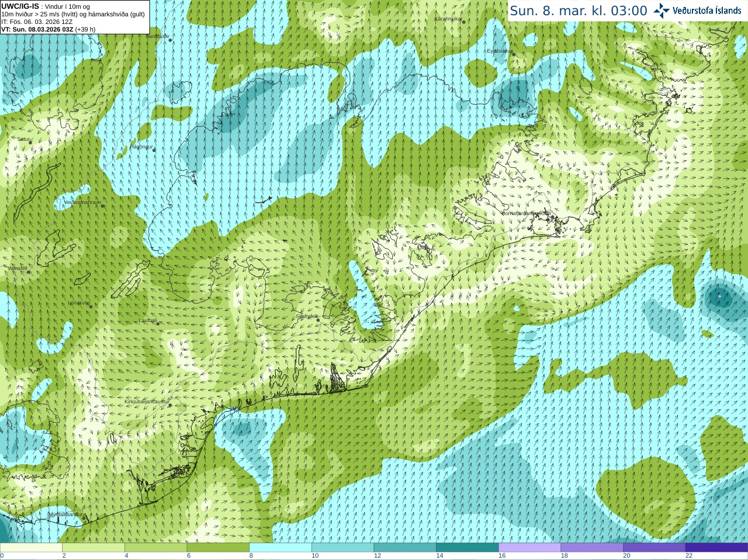
Task: Click the Veðurstofa Íslands logo icon
Action: click(x=662, y=11)
